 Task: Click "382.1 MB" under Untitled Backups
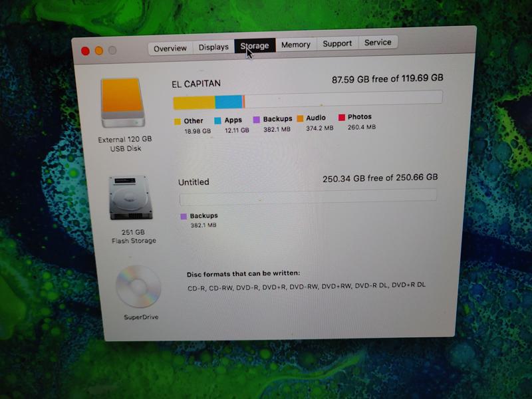203,225
